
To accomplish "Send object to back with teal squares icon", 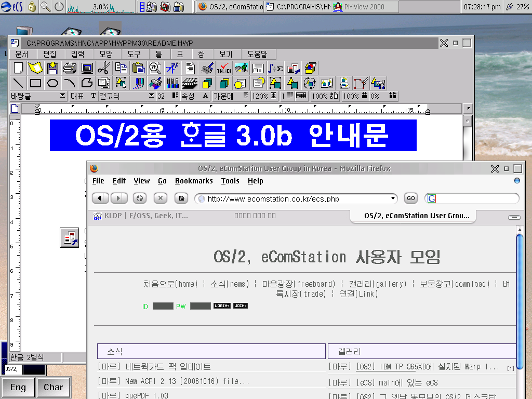I will pos(224,83).
